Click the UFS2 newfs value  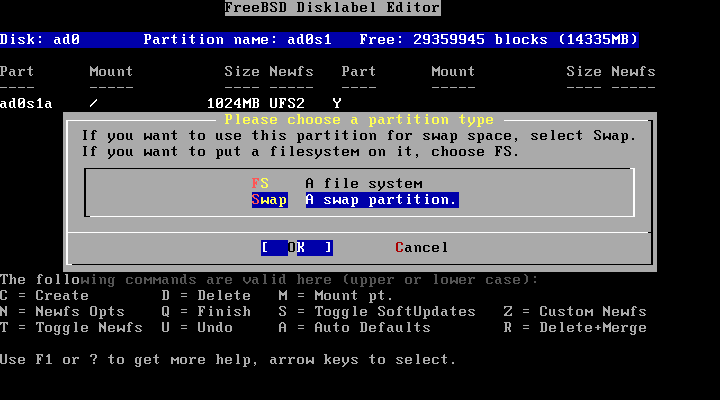point(287,104)
